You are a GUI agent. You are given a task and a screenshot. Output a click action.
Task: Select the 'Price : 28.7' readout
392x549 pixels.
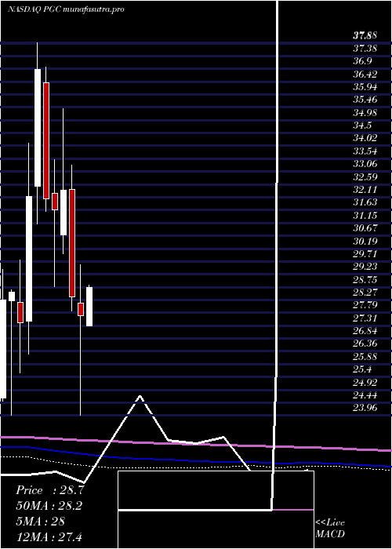[x=49, y=490]
